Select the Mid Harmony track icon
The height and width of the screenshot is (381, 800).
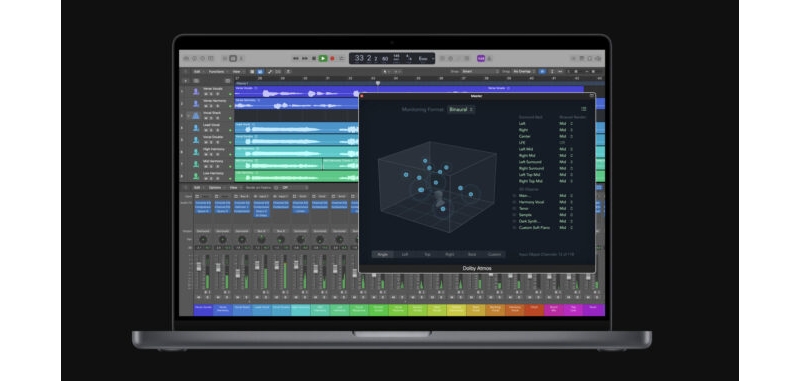[196, 164]
